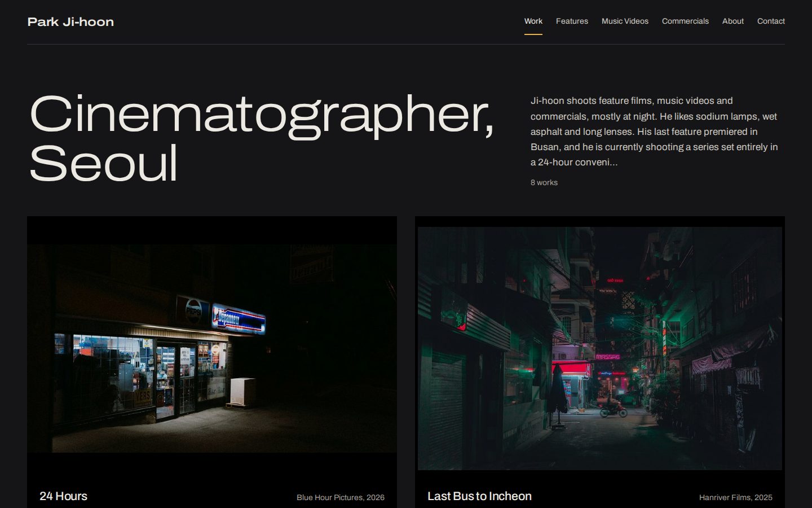812x508 pixels.
Task: Click the Last Bus to Incheon title
Action: [479, 496]
